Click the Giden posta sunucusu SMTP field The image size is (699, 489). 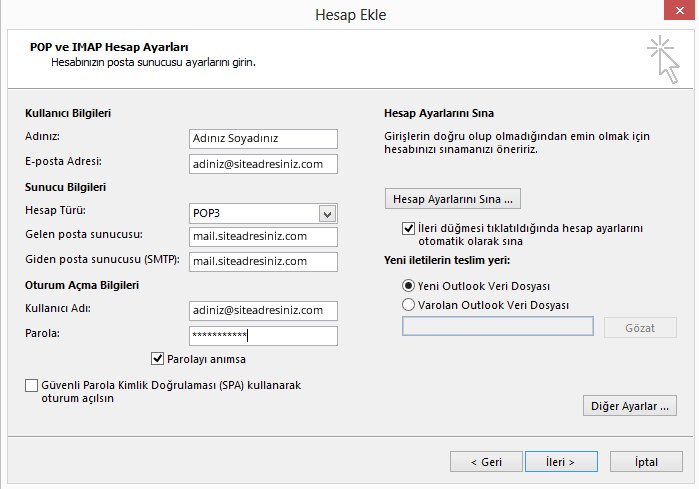[263, 262]
